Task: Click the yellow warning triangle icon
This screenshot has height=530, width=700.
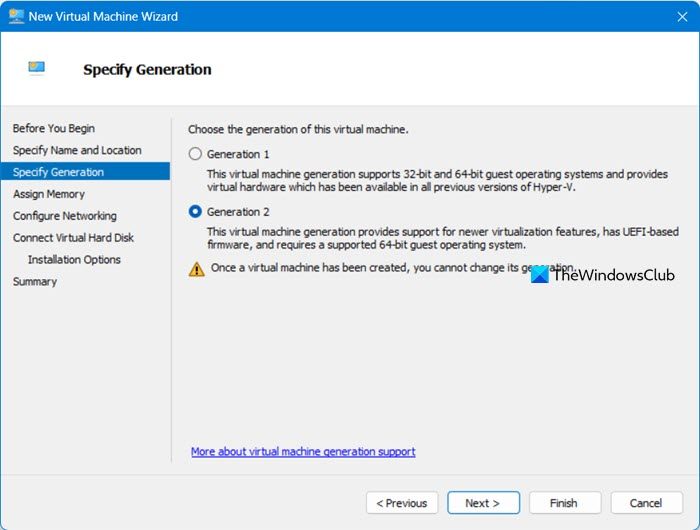Action: tap(196, 269)
